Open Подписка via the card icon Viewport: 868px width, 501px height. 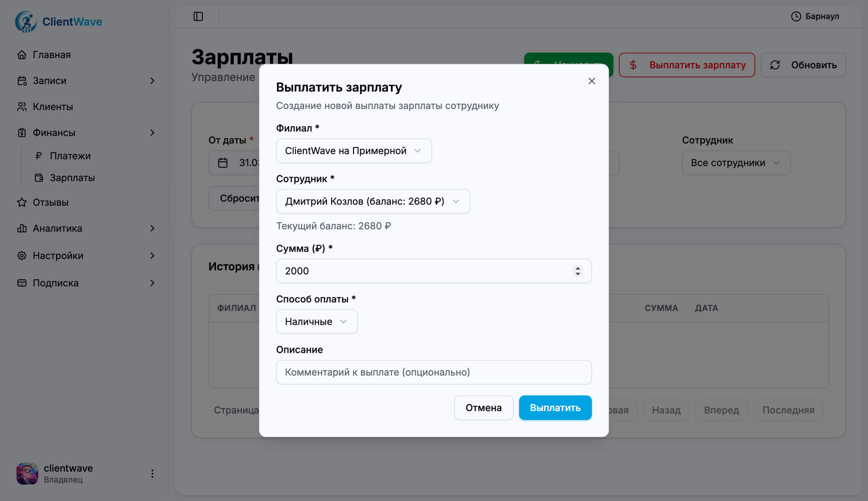click(x=22, y=283)
